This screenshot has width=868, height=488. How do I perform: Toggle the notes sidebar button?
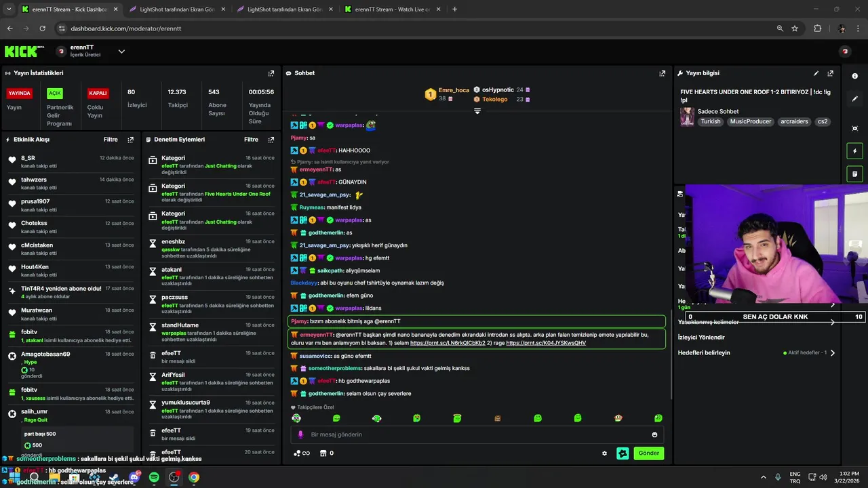[x=854, y=174]
